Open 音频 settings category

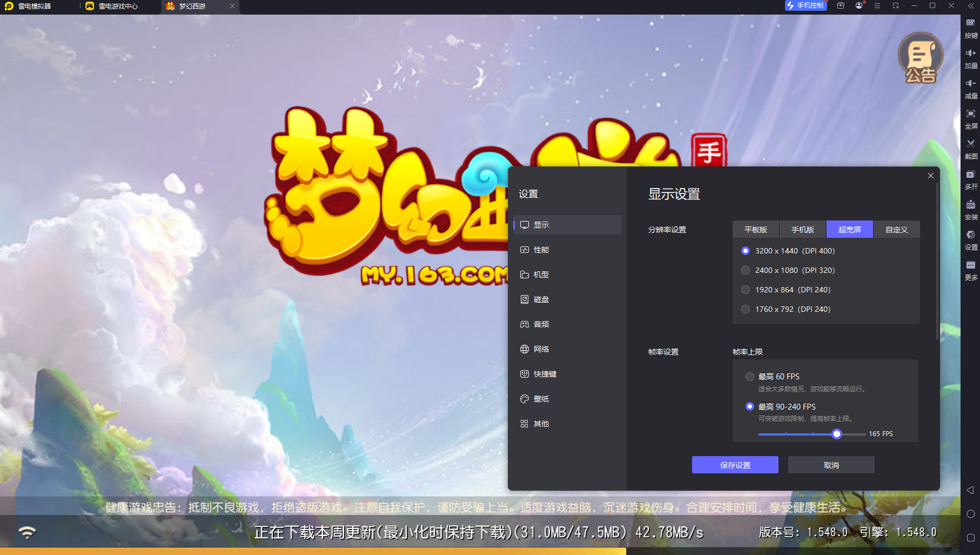pyautogui.click(x=567, y=324)
